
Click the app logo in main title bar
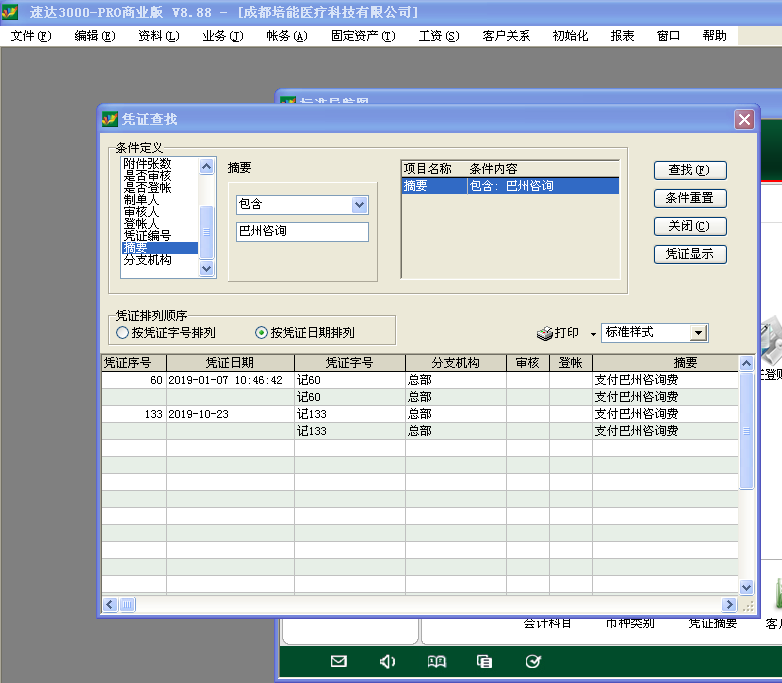coord(9,11)
